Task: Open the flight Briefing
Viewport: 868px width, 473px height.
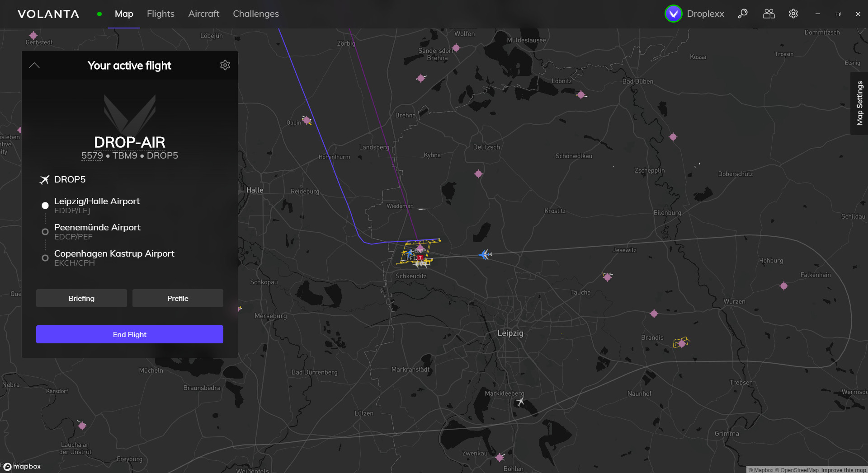Action: click(x=81, y=298)
